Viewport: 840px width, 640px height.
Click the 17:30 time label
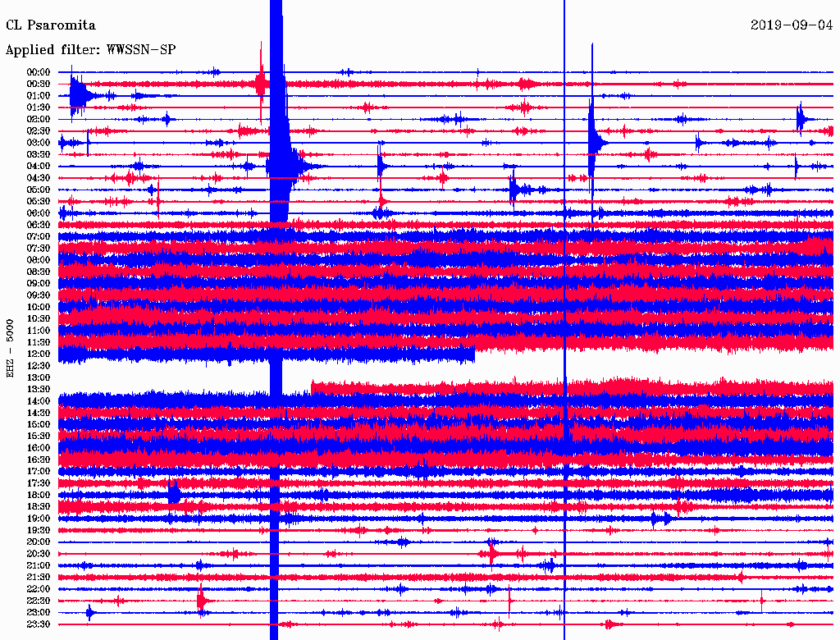(39, 483)
